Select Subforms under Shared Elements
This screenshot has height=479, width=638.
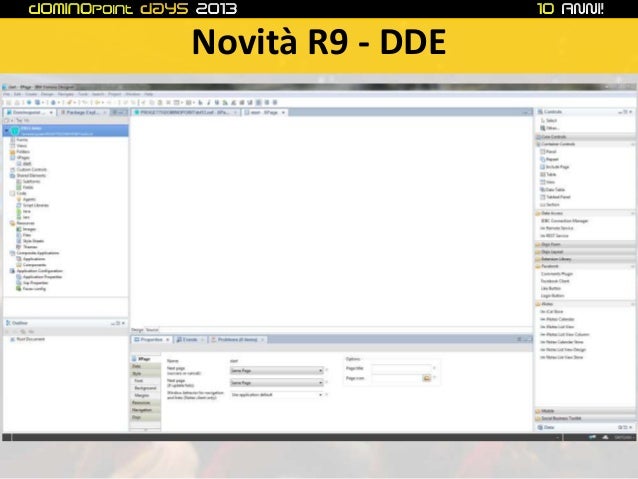(x=31, y=182)
